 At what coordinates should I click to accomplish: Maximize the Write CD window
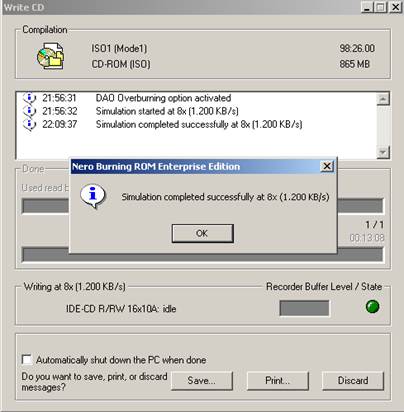click(x=381, y=7)
